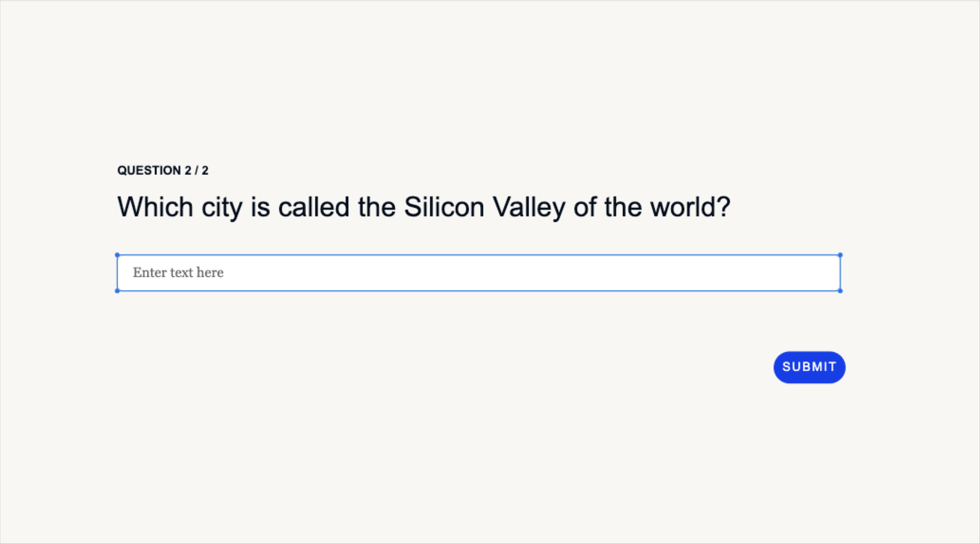Grab the top-left handle of the text box

click(117, 255)
